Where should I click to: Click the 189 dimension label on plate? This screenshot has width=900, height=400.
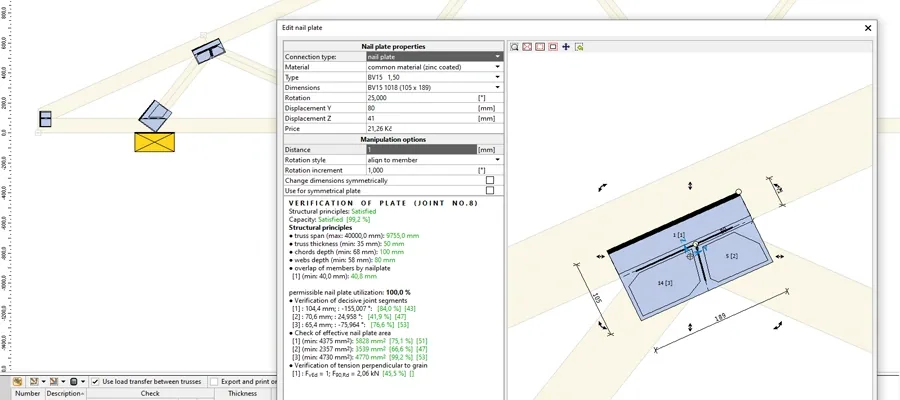click(722, 317)
